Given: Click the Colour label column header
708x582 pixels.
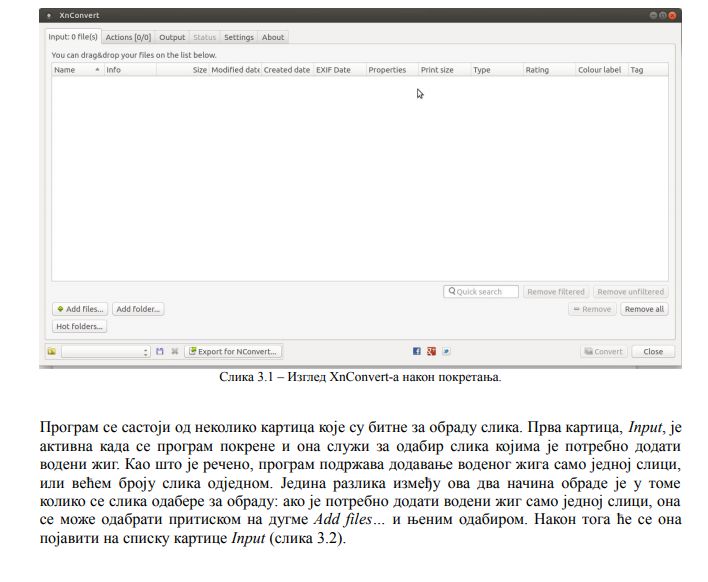Looking at the screenshot, I should tap(601, 70).
